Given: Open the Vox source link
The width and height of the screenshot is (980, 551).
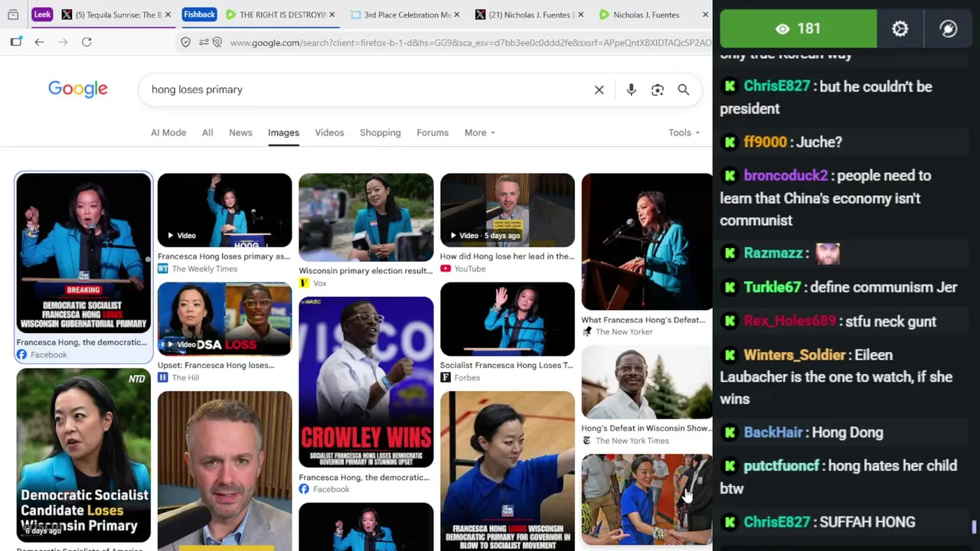Looking at the screenshot, I should [x=312, y=283].
